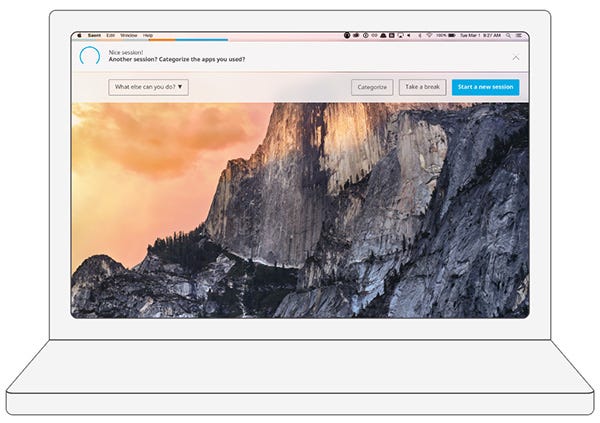Viewport: 600px width, 423px height.
Task: Open the Edit menu
Action: (x=111, y=35)
